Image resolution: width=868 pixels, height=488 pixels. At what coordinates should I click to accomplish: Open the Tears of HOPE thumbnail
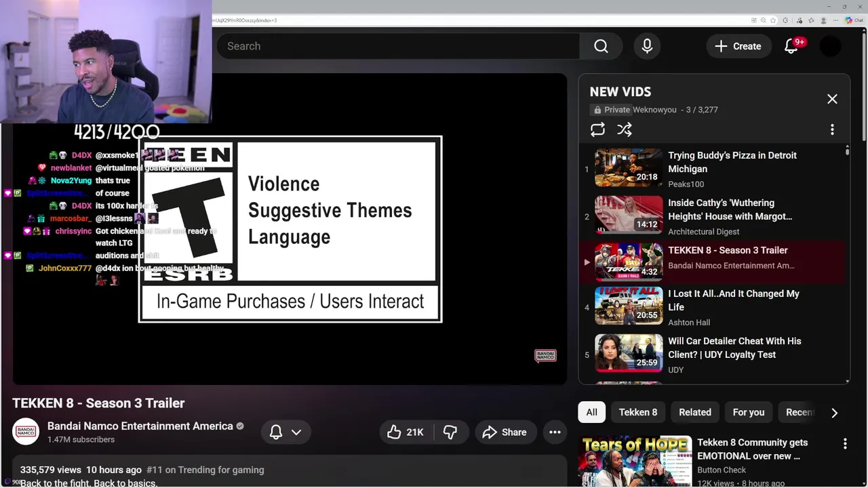tap(635, 462)
